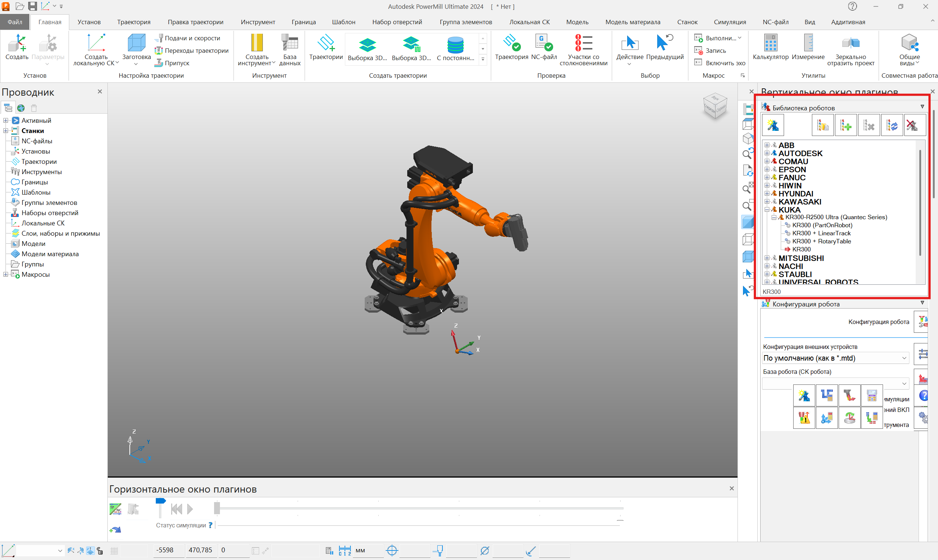The width and height of the screenshot is (938, 560).
Task: Open the Калькулятор utility
Action: pos(770,47)
